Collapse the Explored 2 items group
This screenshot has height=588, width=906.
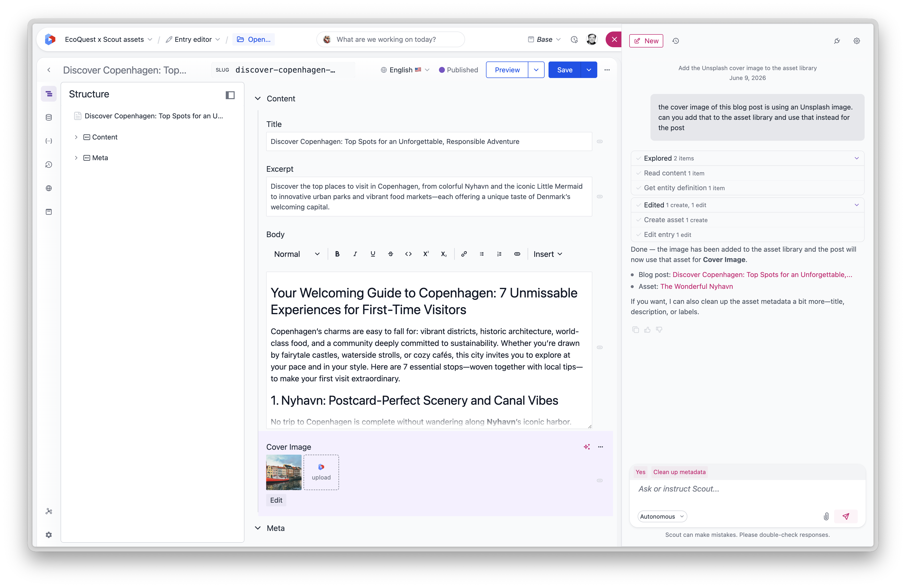coord(857,158)
